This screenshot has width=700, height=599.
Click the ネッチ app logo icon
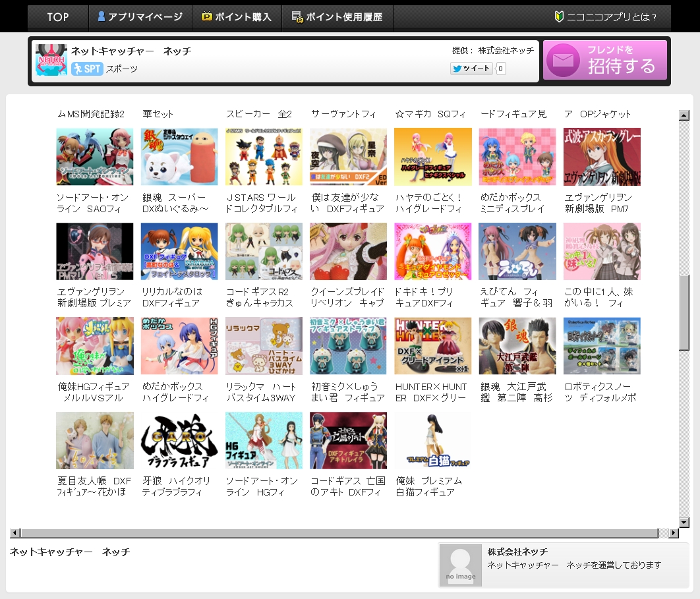(x=51, y=60)
